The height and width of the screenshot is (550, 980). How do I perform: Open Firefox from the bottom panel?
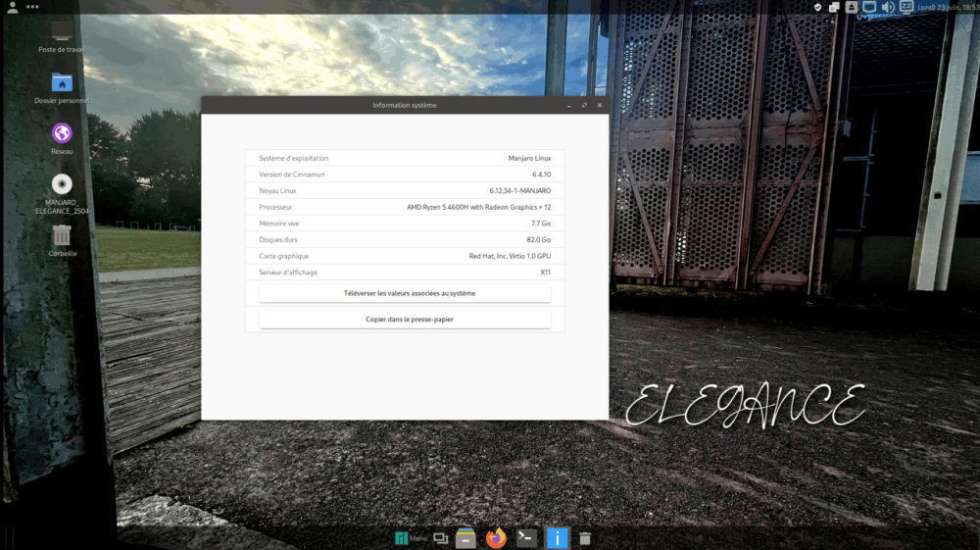[x=496, y=538]
